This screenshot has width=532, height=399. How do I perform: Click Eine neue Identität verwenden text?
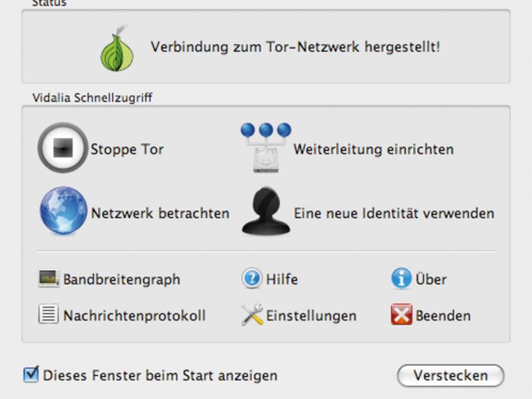[x=394, y=213]
